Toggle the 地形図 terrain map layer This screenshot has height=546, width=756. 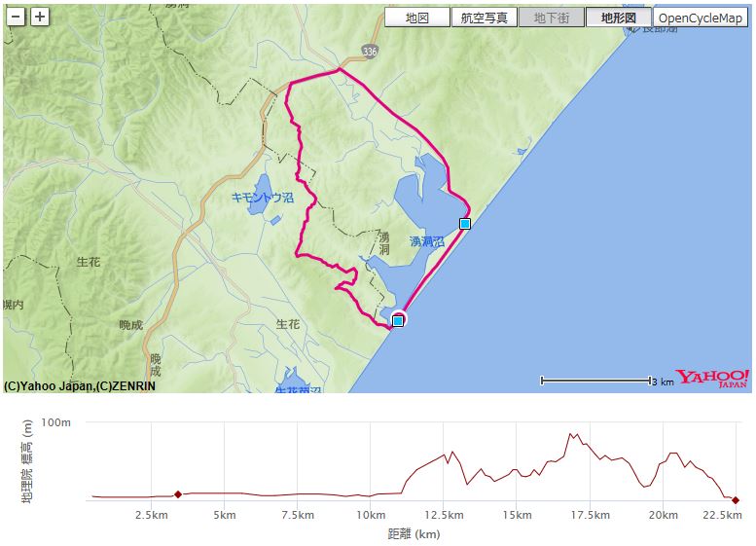pyautogui.click(x=618, y=18)
